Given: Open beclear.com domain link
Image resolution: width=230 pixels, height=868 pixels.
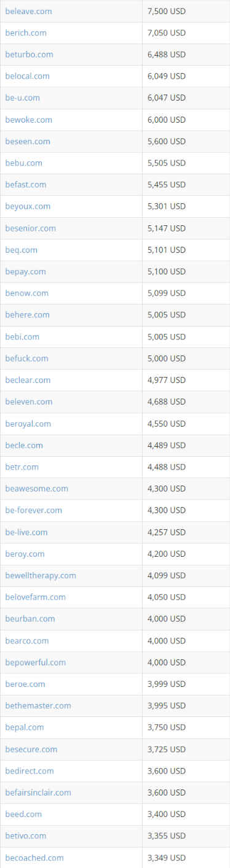Looking at the screenshot, I should (x=28, y=380).
